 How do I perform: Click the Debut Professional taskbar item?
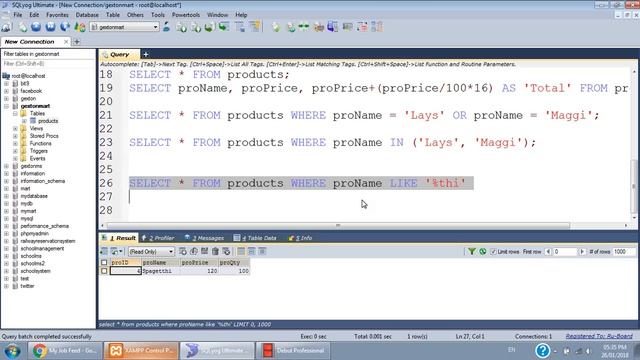(293, 351)
